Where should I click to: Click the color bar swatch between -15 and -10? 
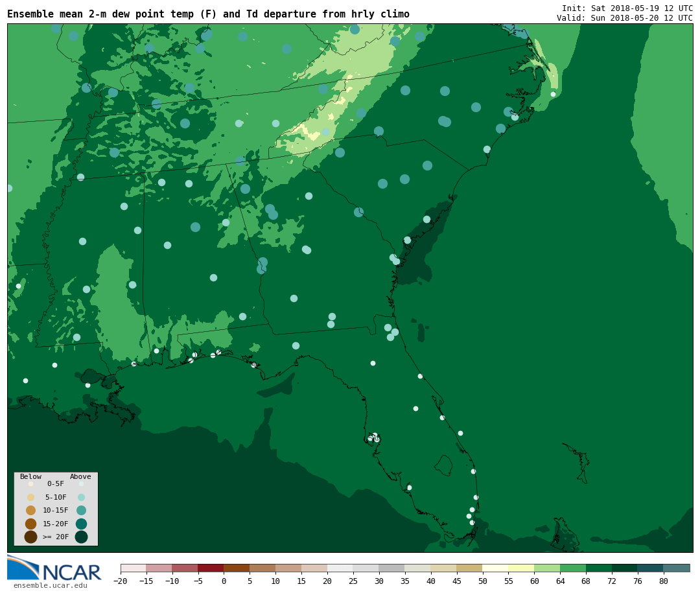point(159,568)
